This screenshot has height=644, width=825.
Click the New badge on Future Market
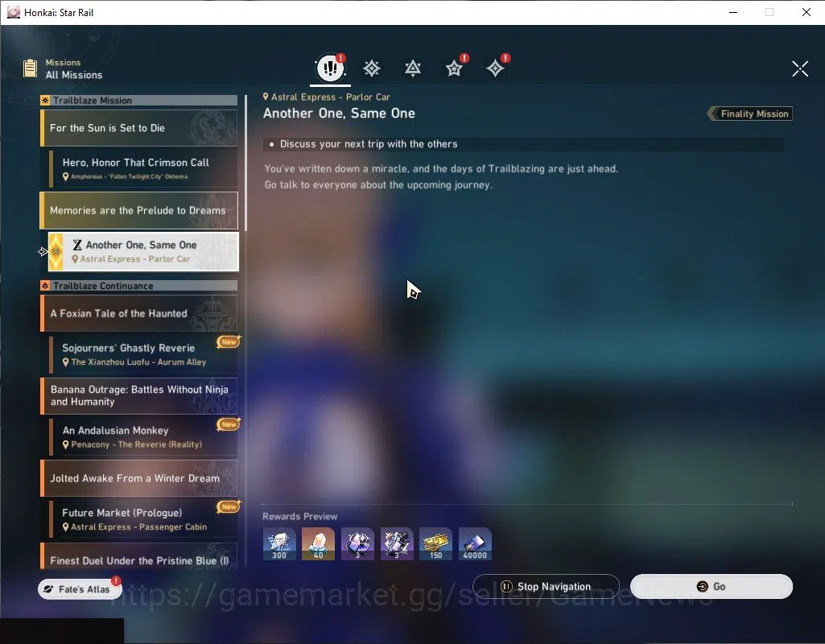tap(229, 506)
